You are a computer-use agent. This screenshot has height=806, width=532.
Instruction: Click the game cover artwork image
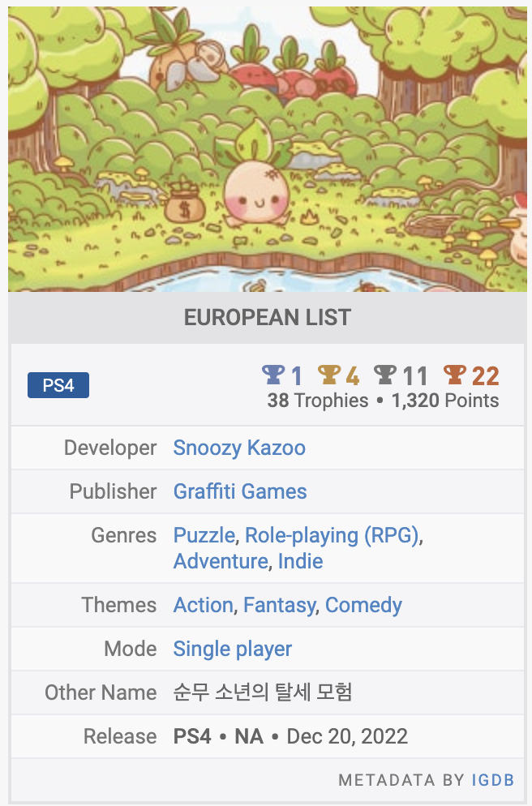click(x=268, y=149)
